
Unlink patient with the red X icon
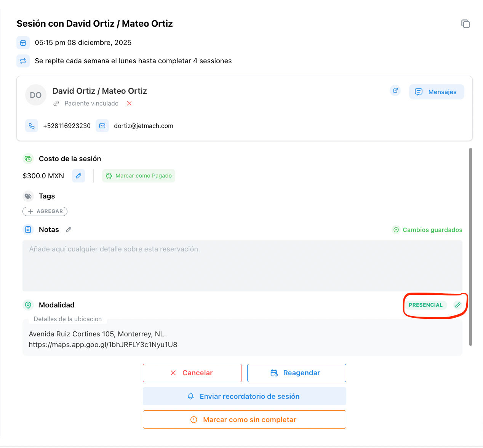point(129,104)
